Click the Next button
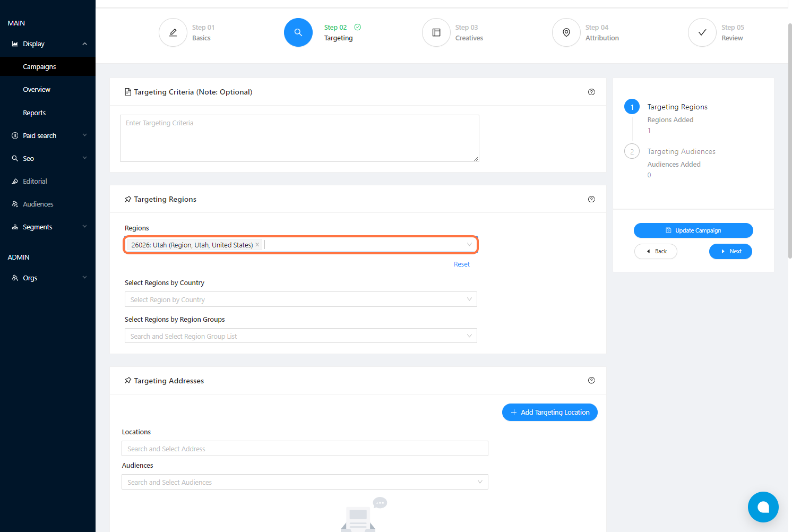This screenshot has height=532, width=792. point(730,252)
